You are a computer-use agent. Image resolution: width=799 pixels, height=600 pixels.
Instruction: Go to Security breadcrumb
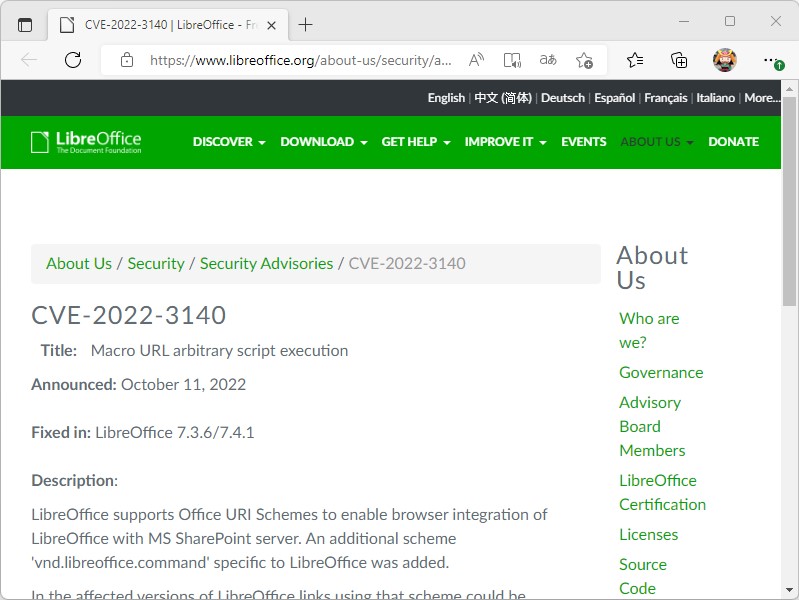tap(156, 264)
